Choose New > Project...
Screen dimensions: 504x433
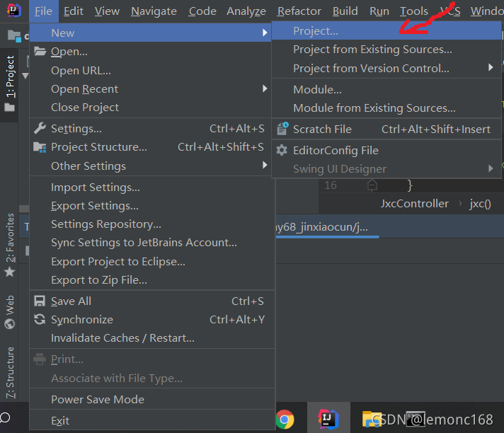click(386, 31)
